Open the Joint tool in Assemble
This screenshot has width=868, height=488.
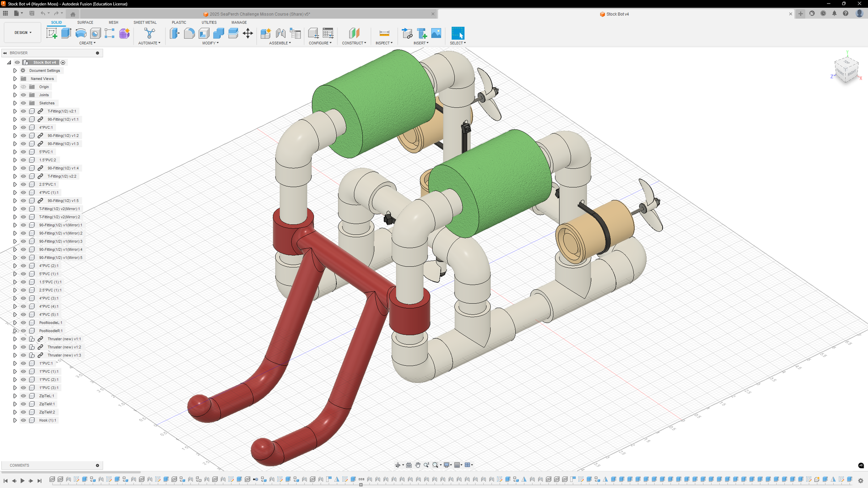tap(280, 33)
